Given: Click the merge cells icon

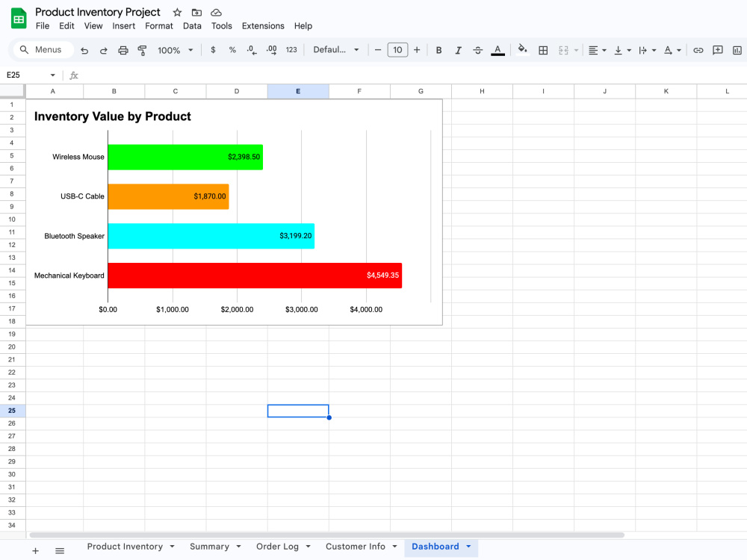Looking at the screenshot, I should click(563, 50).
